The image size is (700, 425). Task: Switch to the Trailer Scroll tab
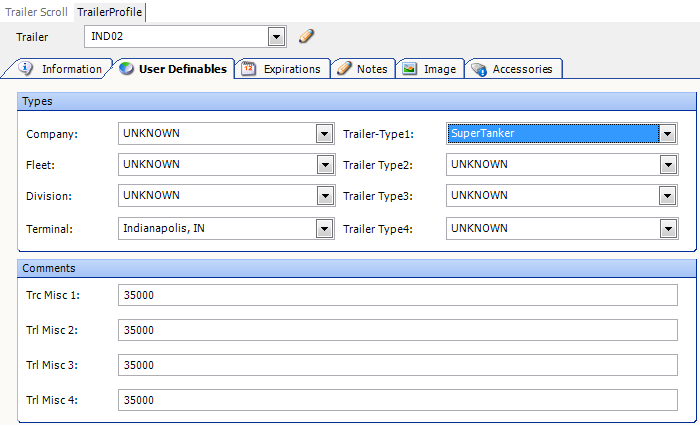click(x=36, y=12)
